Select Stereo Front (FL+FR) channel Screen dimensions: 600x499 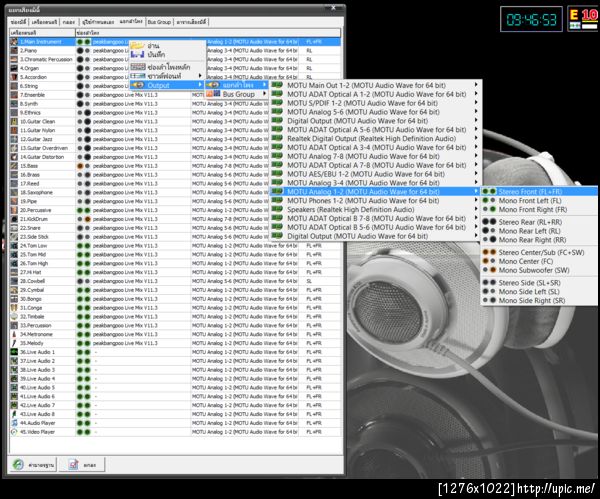(x=539, y=191)
